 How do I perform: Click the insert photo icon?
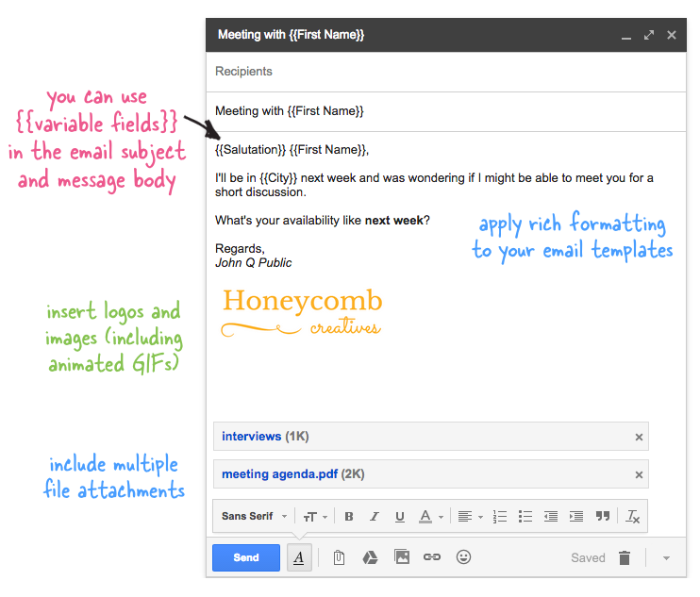click(x=402, y=557)
